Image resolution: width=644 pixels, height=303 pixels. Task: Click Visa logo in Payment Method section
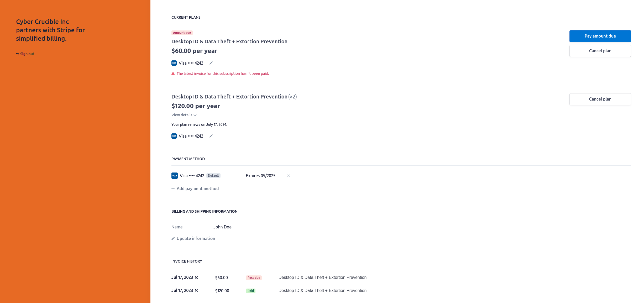pyautogui.click(x=175, y=176)
